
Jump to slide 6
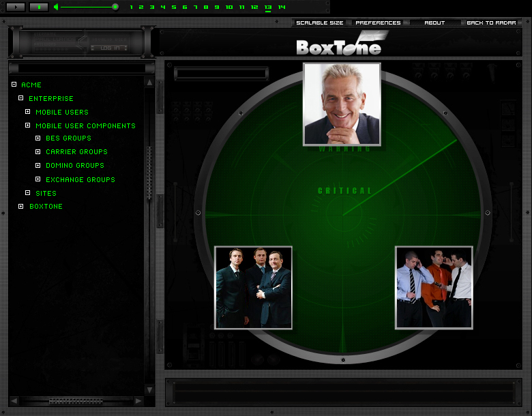pos(185,7)
